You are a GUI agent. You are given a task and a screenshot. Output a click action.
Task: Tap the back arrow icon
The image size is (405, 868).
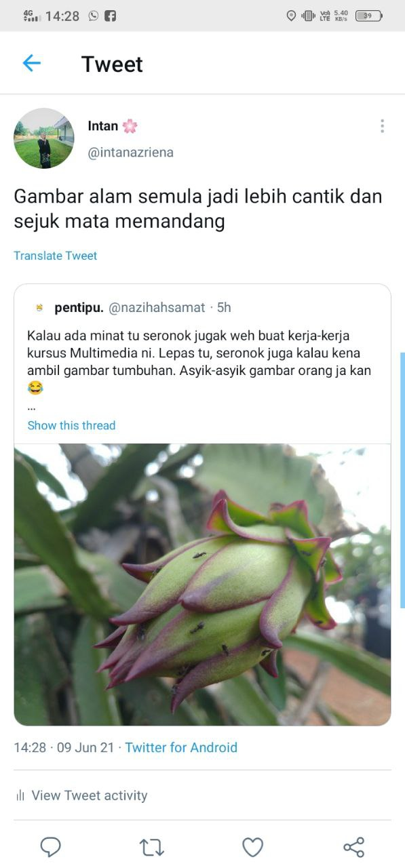pos(32,64)
